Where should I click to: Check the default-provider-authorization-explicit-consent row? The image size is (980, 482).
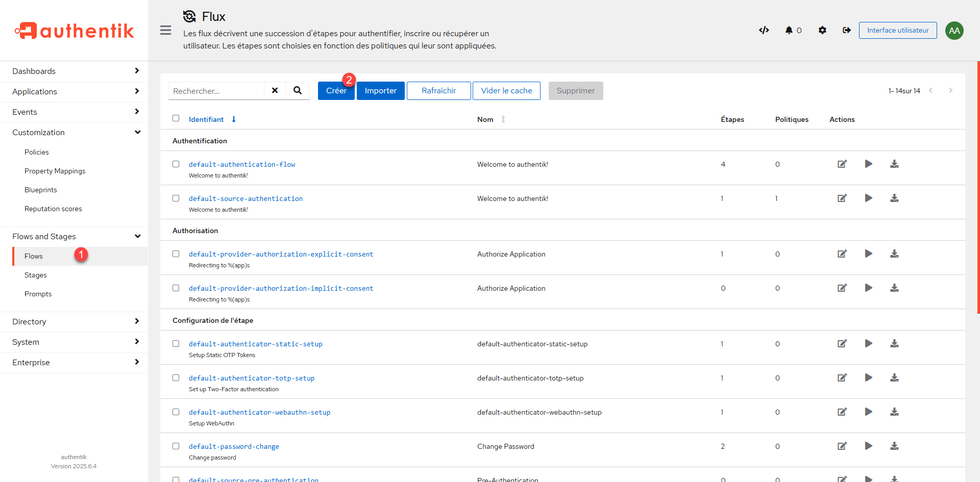[176, 254]
